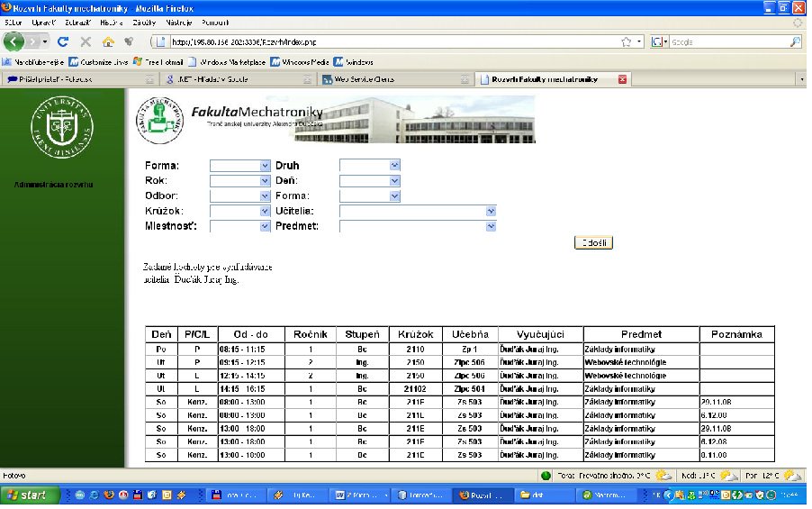Bookmark this page with the star icon
Viewport: 812px width, 509px height.
[626, 42]
